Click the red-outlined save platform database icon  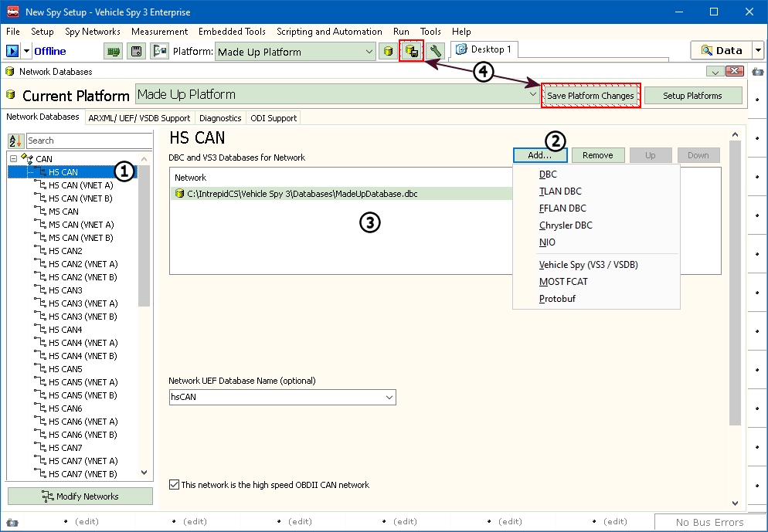pyautogui.click(x=412, y=52)
